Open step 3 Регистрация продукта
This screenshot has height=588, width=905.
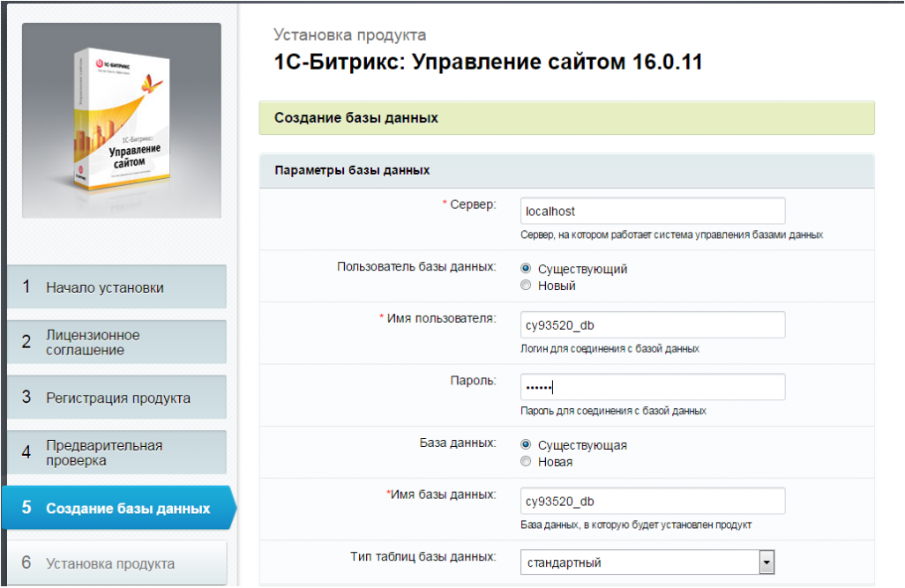click(117, 397)
